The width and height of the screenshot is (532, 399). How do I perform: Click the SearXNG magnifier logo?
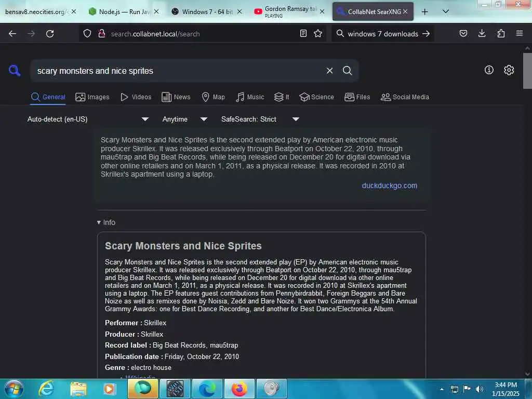15,71
